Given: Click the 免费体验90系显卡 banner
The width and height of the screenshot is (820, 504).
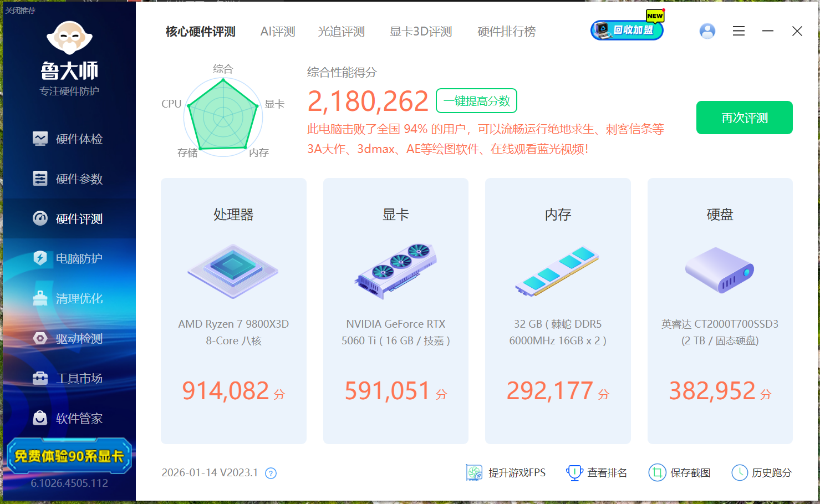Looking at the screenshot, I should pyautogui.click(x=69, y=456).
